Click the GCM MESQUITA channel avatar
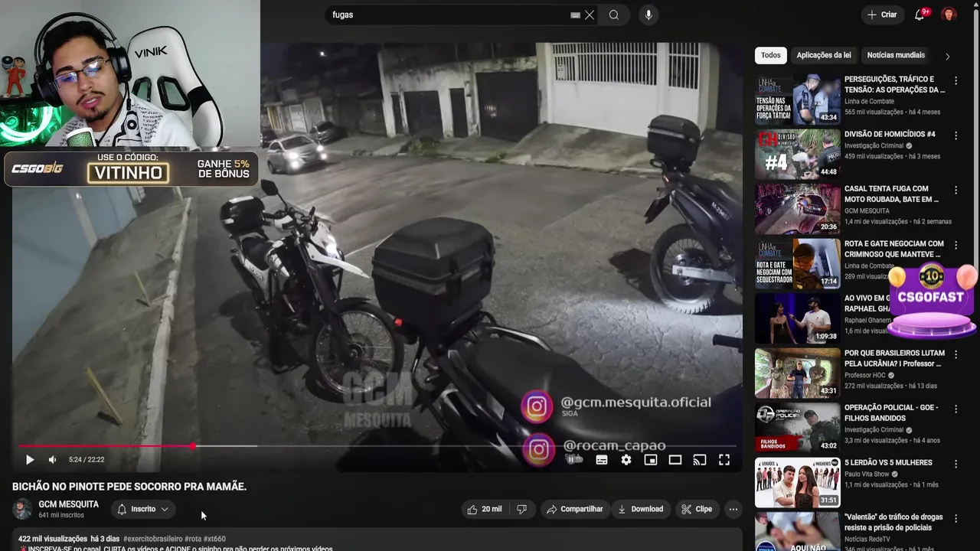 [23, 509]
